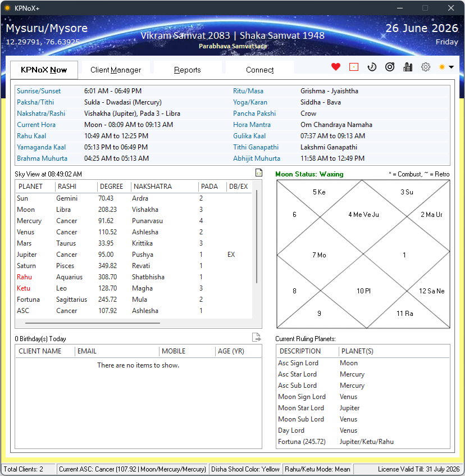The height and width of the screenshot is (476, 465).
Task: Sort by the DEGREE column header
Action: 114,187
